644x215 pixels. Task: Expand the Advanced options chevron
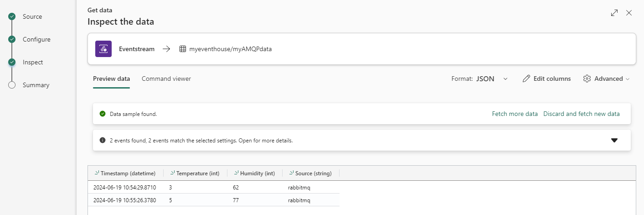point(628,79)
